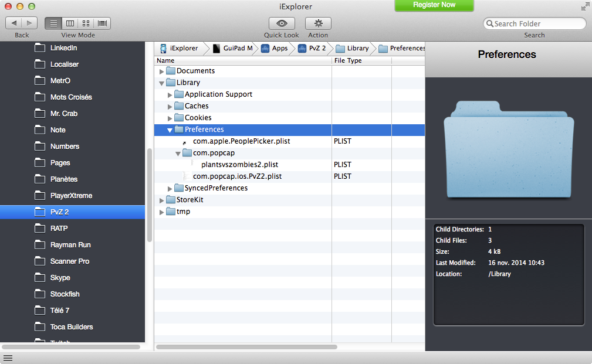The height and width of the screenshot is (364, 592).
Task: Sort by the Name column header
Action: (243, 60)
